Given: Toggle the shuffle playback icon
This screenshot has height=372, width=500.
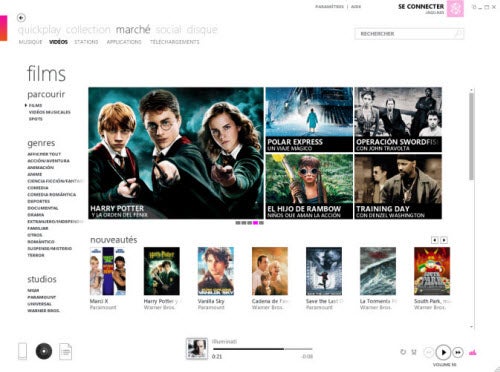Looking at the screenshot, I should coord(414,352).
